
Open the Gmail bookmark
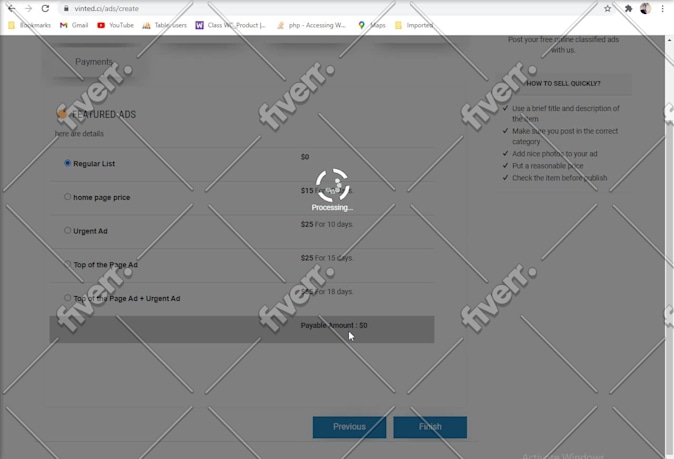pyautogui.click(x=74, y=25)
